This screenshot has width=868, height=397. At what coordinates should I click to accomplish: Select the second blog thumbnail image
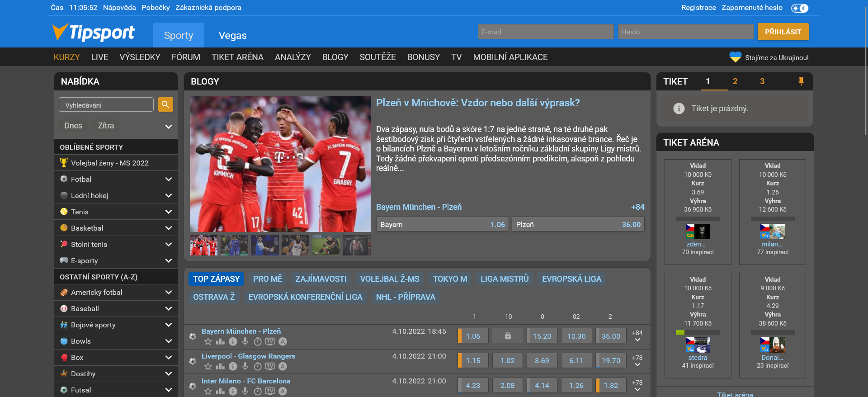234,245
